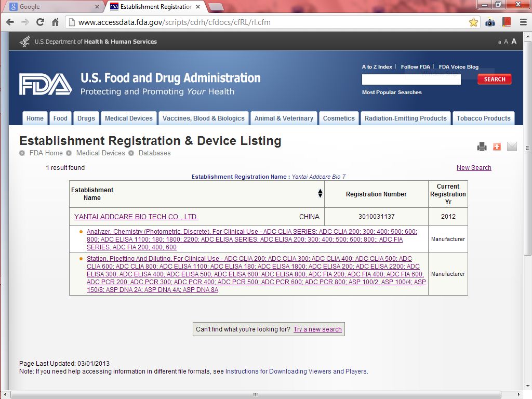
Task: Click 'Page Last Updated: 03/01/2013' text
Action: [64, 363]
